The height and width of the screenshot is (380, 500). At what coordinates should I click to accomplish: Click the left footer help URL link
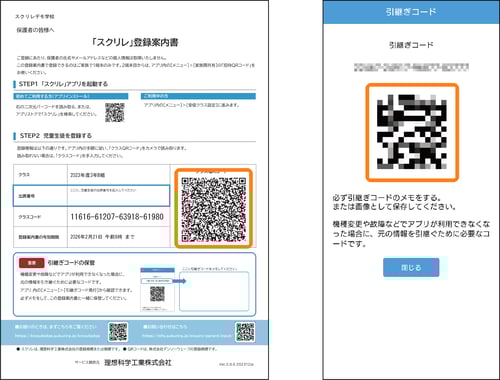click(58, 336)
